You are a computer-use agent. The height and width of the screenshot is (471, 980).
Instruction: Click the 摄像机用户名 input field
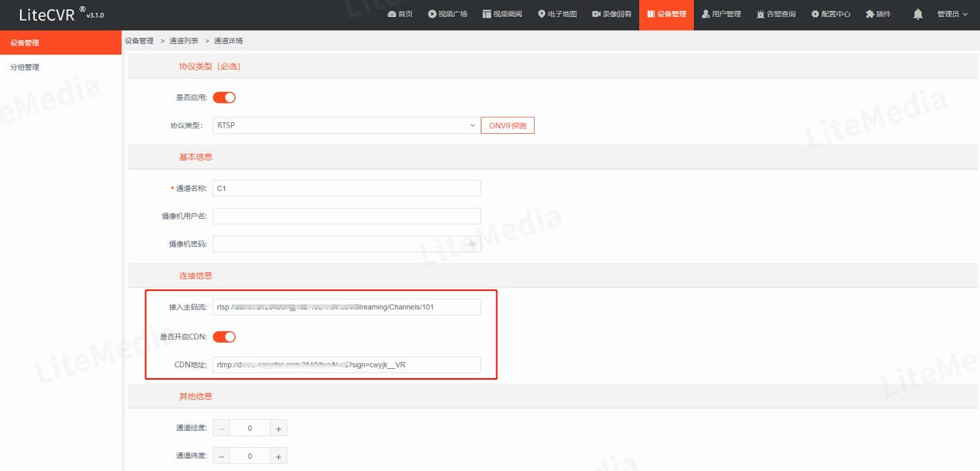click(346, 216)
